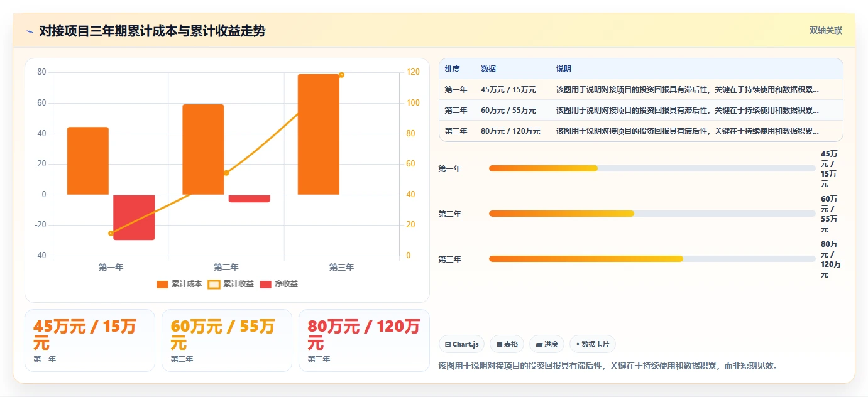Click the 数据卡片 tag chip
Screen dimensions: 868x397
pyautogui.click(x=592, y=344)
